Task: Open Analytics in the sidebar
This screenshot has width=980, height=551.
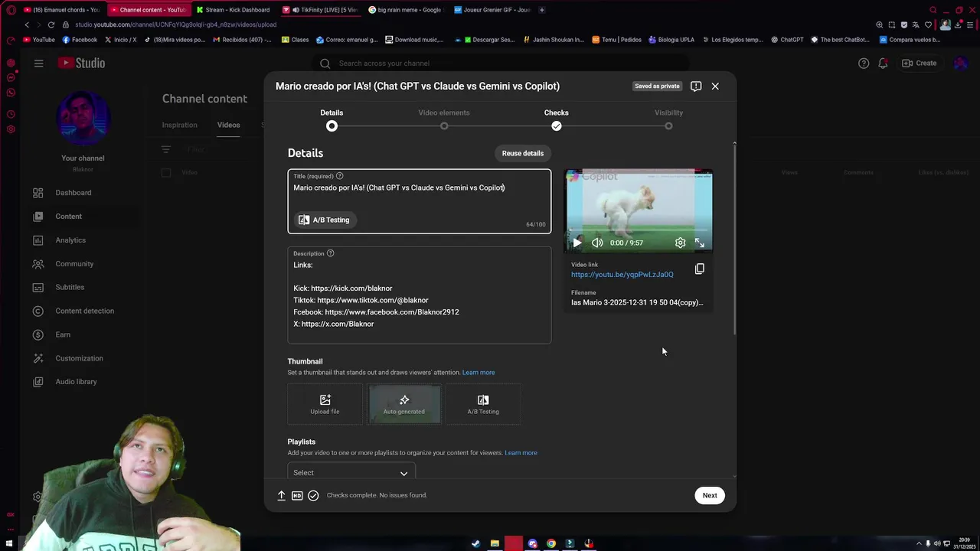Action: [70, 240]
